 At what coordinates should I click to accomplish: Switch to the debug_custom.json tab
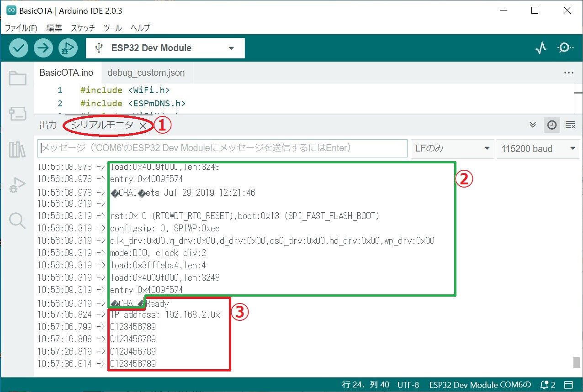click(145, 72)
